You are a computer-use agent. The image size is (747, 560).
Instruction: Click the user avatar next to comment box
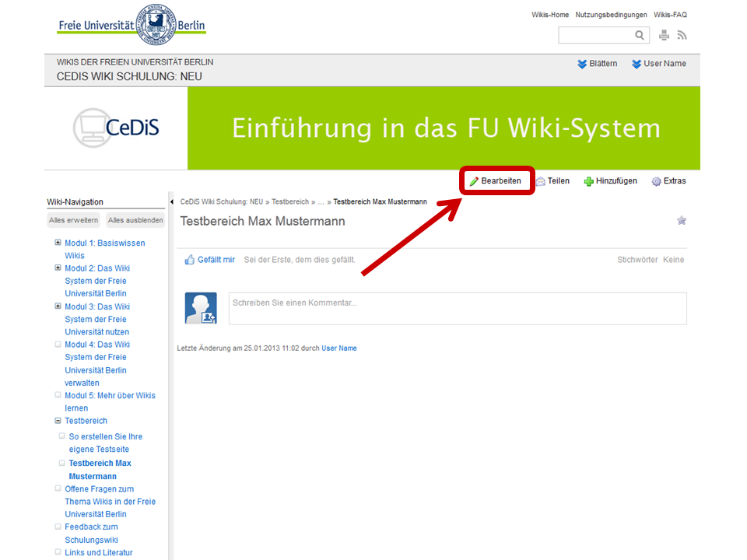[x=201, y=308]
